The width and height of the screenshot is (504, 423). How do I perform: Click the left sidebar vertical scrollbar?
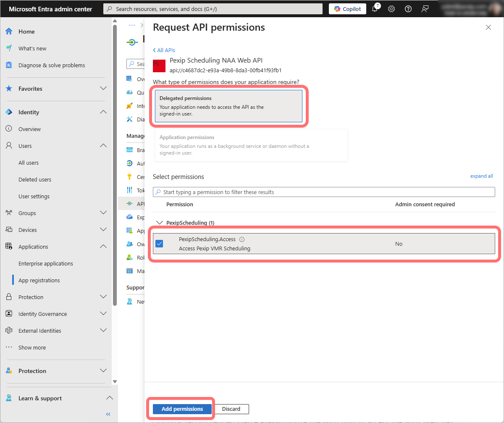point(115,168)
